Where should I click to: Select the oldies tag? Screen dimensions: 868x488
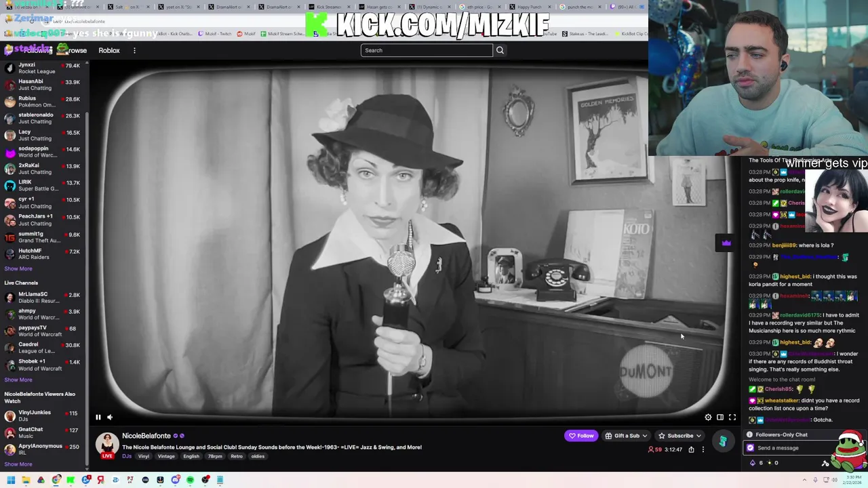pyautogui.click(x=258, y=456)
